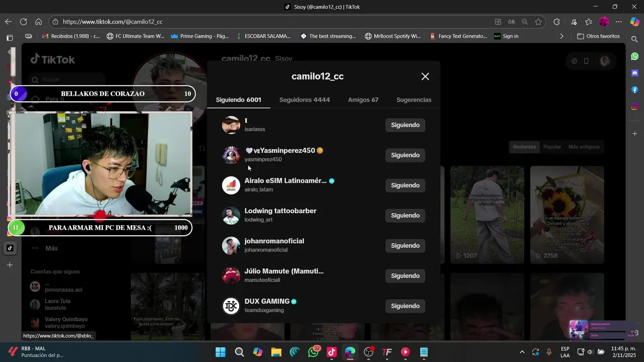Unfollow isariasss via Siguiendo button
The height and width of the screenshot is (362, 644).
pyautogui.click(x=405, y=125)
